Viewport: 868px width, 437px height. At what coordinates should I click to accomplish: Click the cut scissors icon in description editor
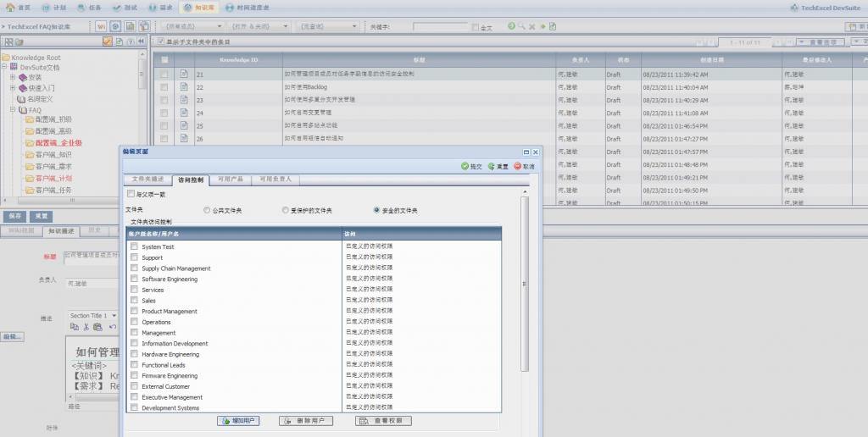pyautogui.click(x=87, y=327)
